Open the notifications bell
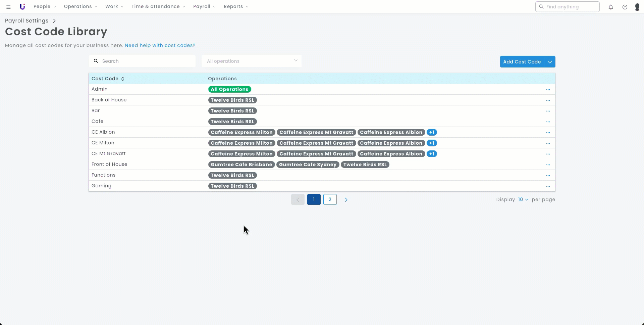The width and height of the screenshot is (644, 325). point(610,7)
